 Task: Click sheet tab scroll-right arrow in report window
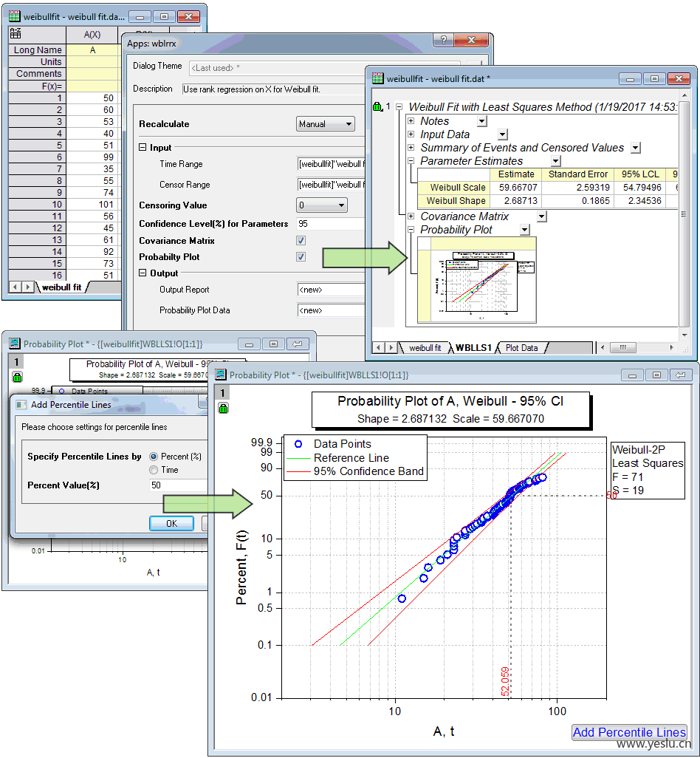click(391, 347)
